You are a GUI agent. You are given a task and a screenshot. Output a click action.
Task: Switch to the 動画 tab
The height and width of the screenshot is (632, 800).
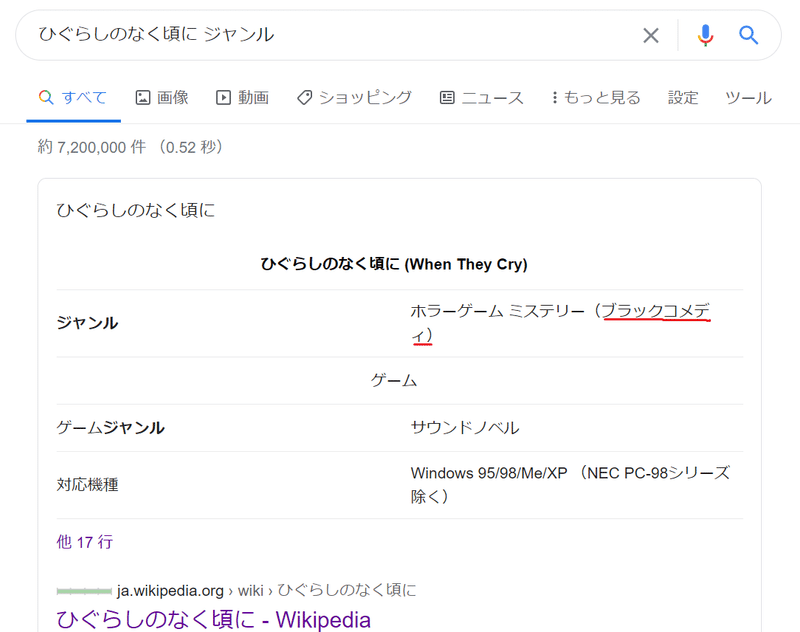pos(243,97)
